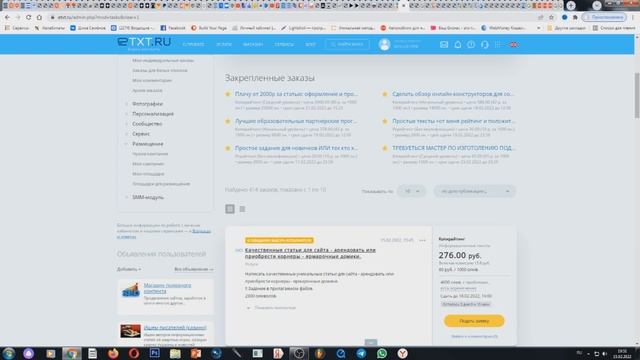
Task: Click the 'Найти заказ' search button
Action: pyautogui.click(x=347, y=44)
